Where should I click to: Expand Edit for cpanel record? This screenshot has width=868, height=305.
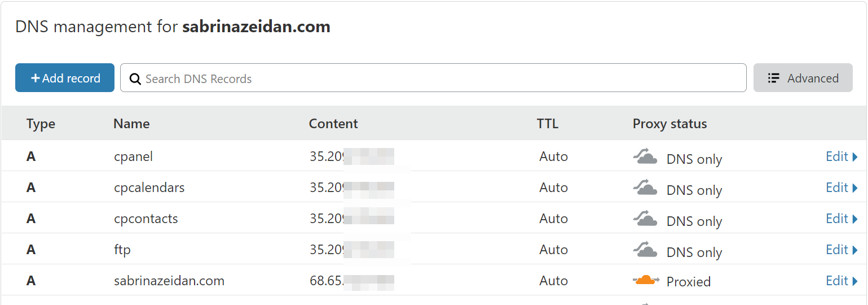tap(841, 156)
